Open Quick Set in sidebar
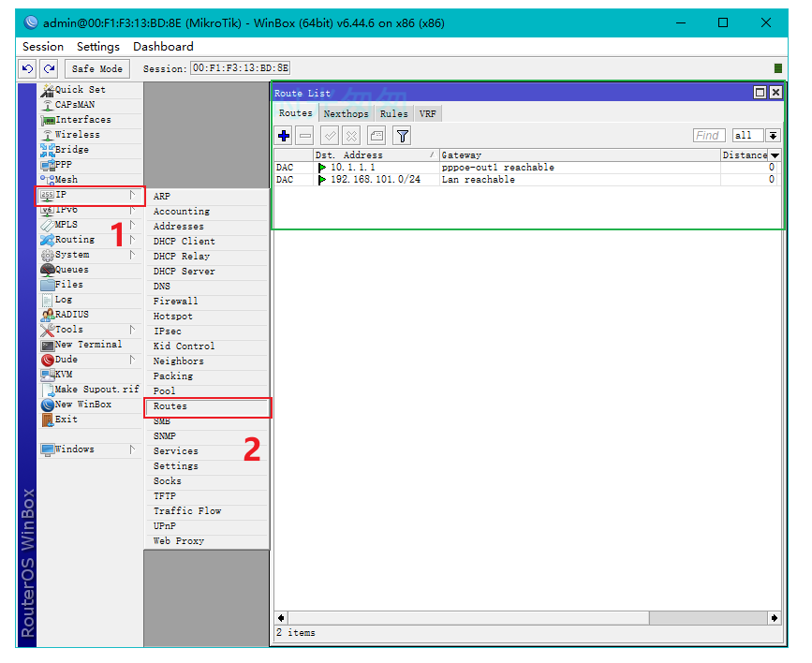 pos(91,90)
